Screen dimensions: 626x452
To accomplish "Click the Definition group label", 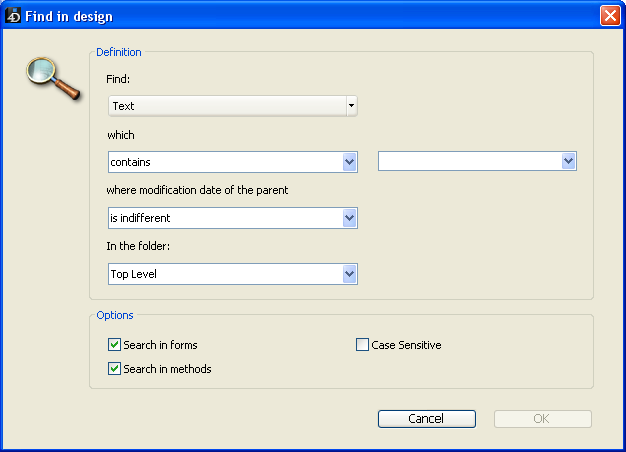I will coord(119,52).
